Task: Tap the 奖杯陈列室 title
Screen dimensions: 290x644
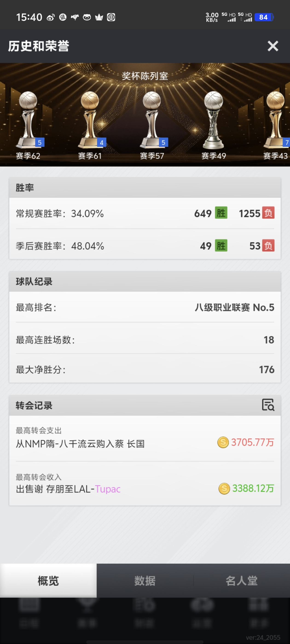Action: coord(145,76)
